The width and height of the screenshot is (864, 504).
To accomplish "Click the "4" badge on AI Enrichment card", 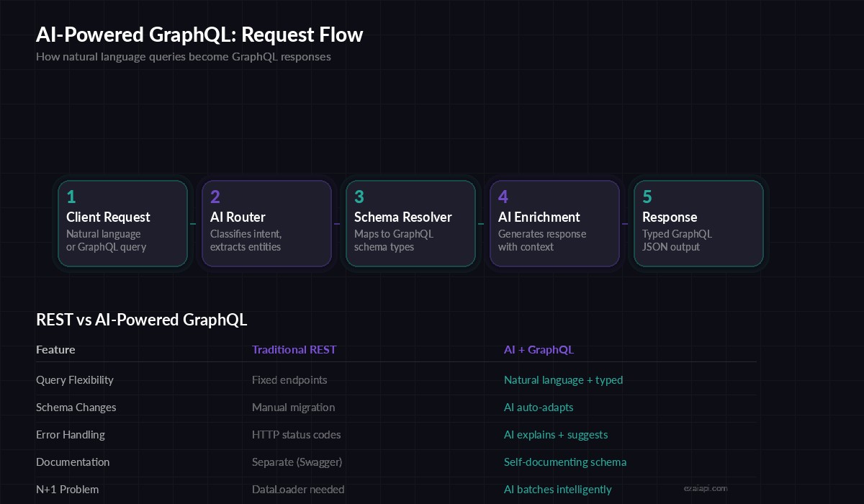I will (x=503, y=197).
